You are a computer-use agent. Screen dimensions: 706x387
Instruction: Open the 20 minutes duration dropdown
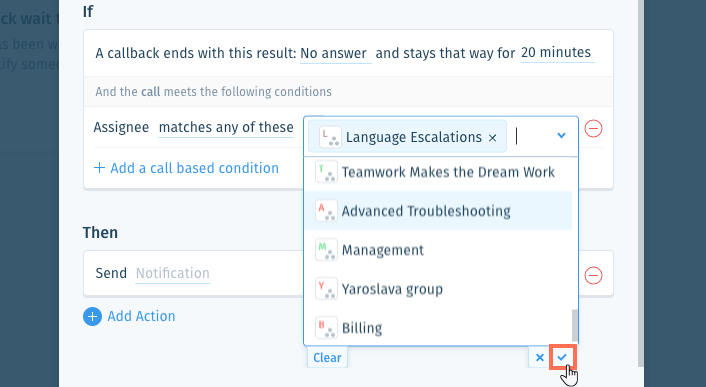pos(557,53)
